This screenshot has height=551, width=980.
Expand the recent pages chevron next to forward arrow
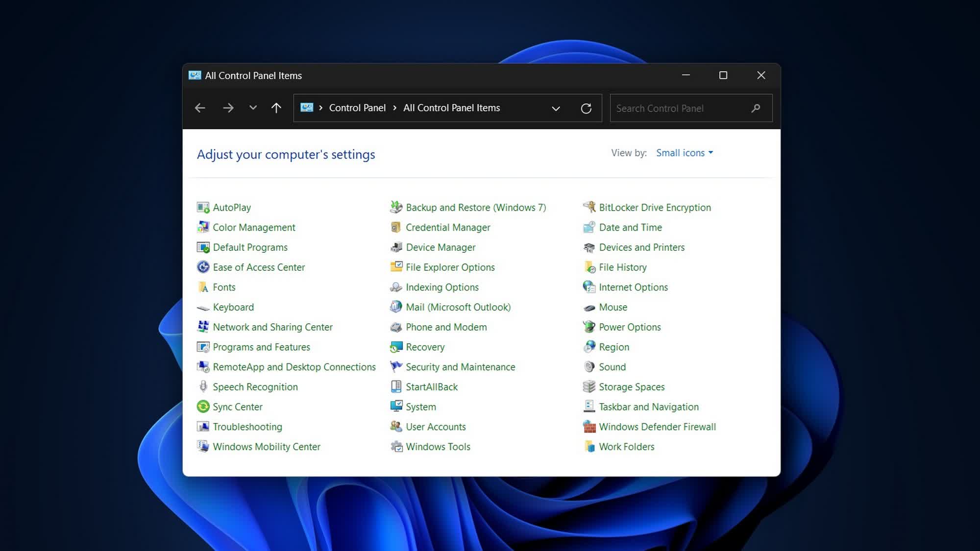(x=253, y=108)
